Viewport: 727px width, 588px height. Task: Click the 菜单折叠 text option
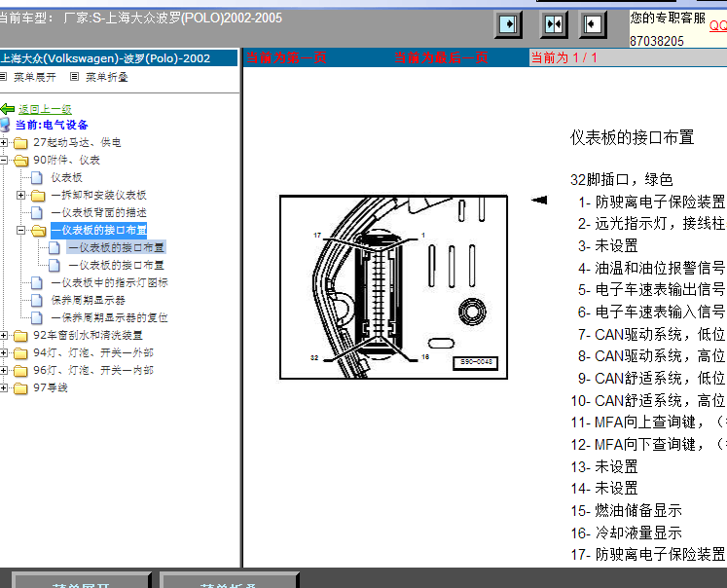107,77
